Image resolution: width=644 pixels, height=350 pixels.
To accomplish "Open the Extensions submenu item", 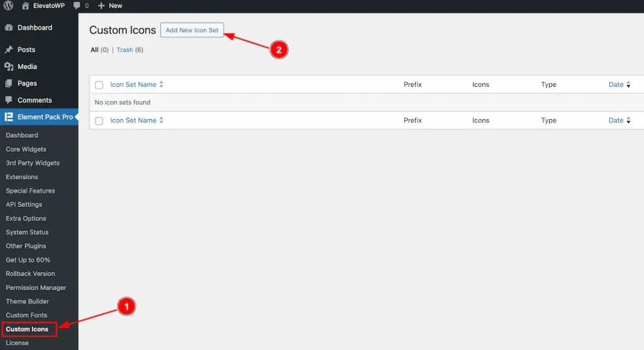I will tap(22, 177).
